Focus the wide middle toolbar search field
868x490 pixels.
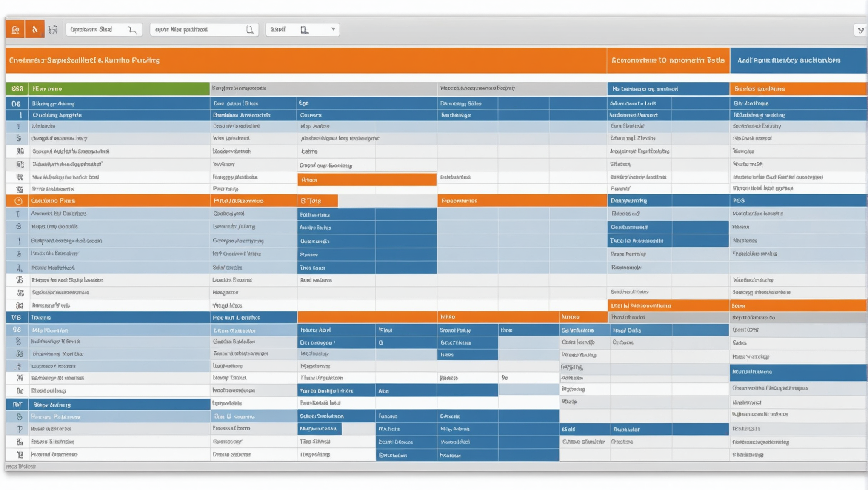(204, 29)
